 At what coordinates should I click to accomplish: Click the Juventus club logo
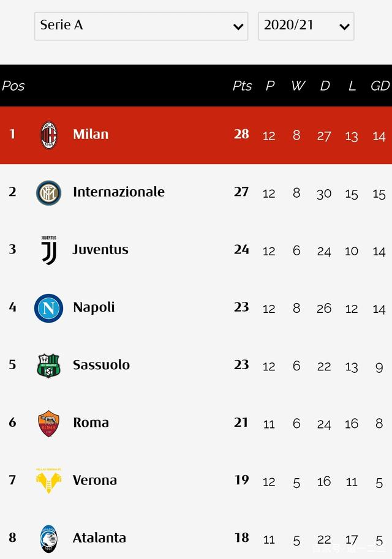click(x=48, y=250)
